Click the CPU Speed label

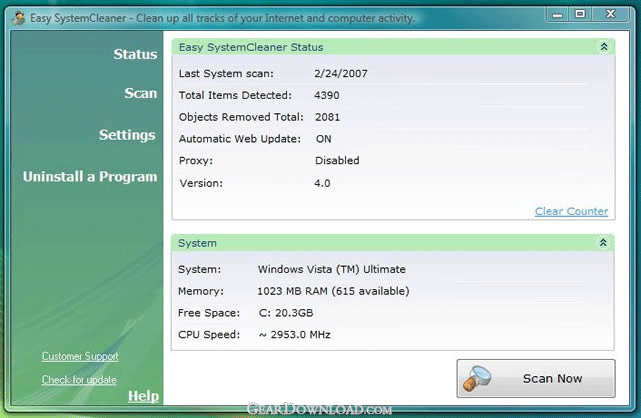coord(209,335)
